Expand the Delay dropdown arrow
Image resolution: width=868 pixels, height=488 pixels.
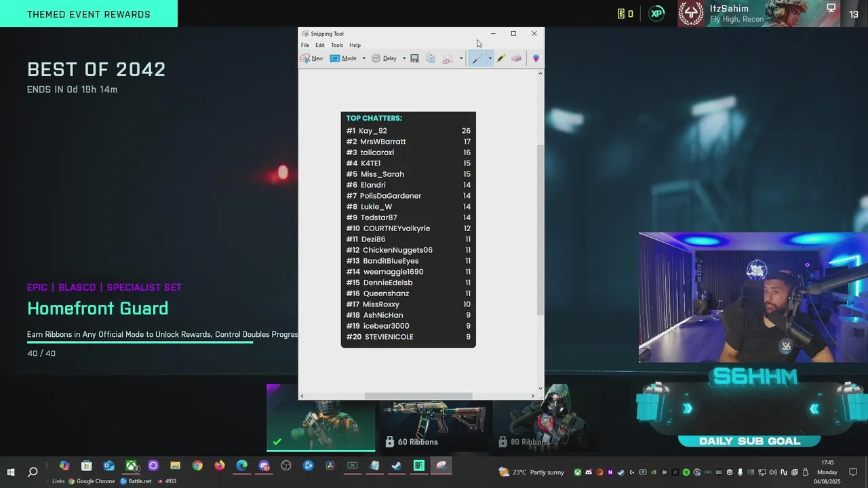(x=404, y=58)
